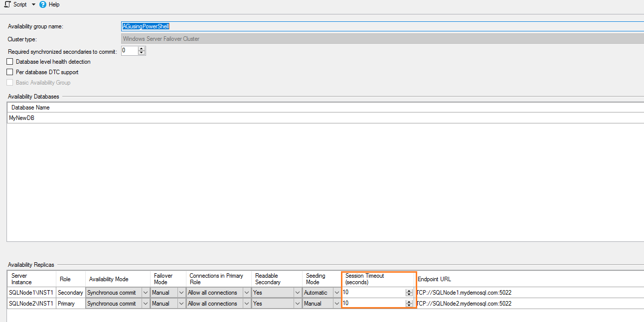
Task: Increase Required synchronized secondaries to commit
Action: click(x=141, y=48)
